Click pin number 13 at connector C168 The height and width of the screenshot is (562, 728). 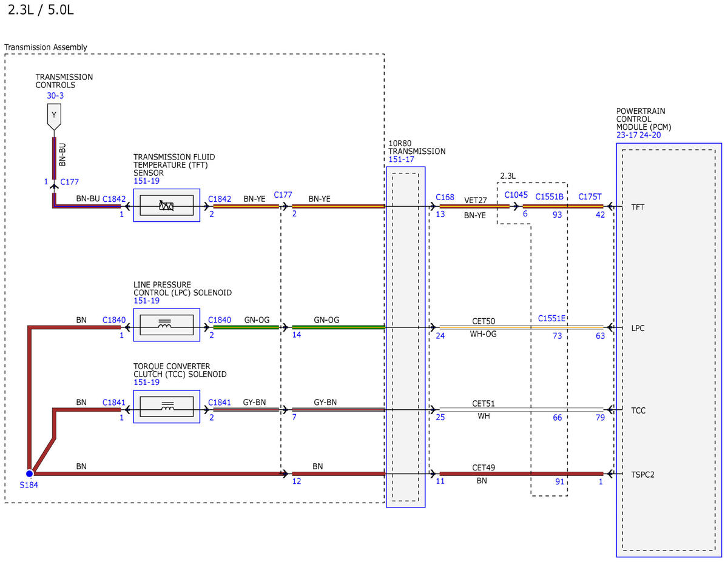[440, 215]
